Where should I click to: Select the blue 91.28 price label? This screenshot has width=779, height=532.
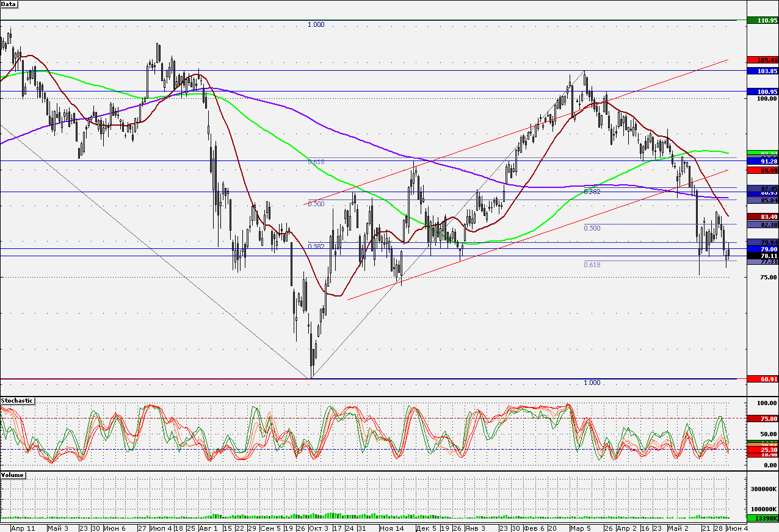[763, 161]
